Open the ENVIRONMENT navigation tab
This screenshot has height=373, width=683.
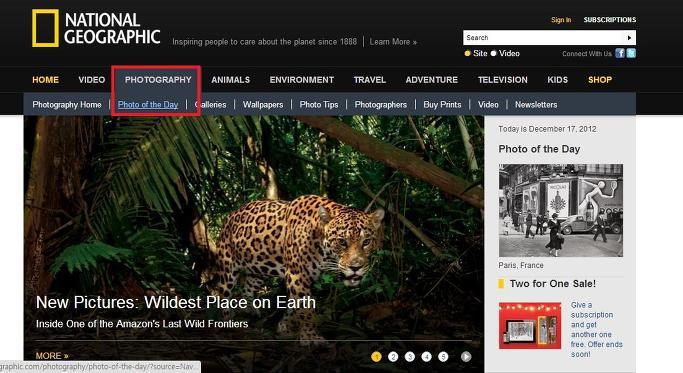point(301,80)
